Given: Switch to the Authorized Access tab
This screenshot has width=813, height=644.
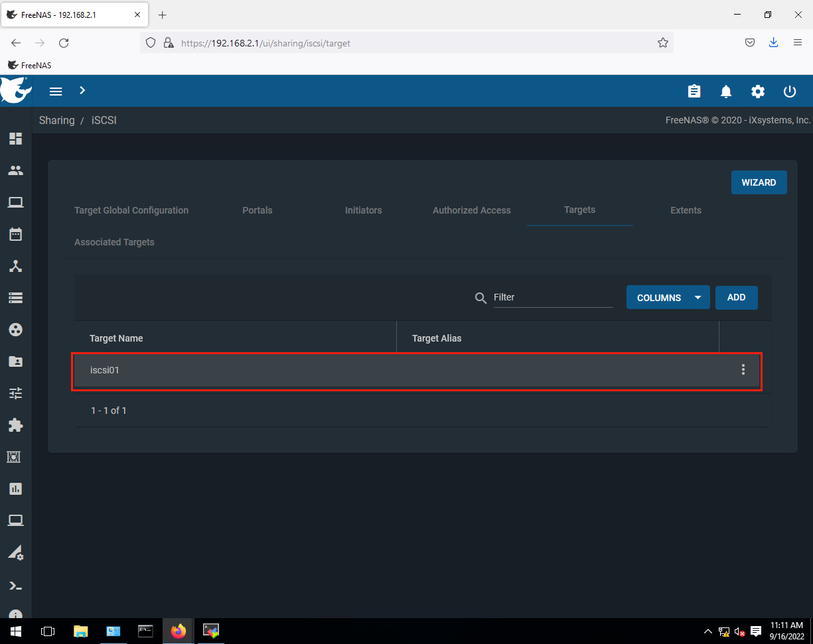Looking at the screenshot, I should coord(472,210).
